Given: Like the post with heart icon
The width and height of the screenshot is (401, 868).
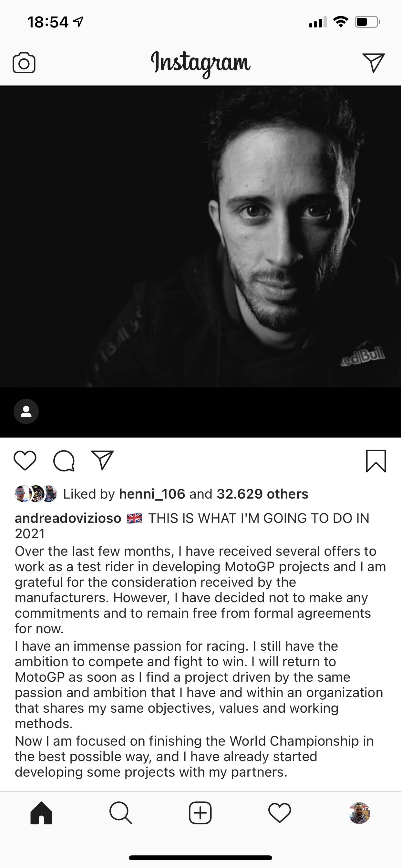Looking at the screenshot, I should click(x=25, y=460).
